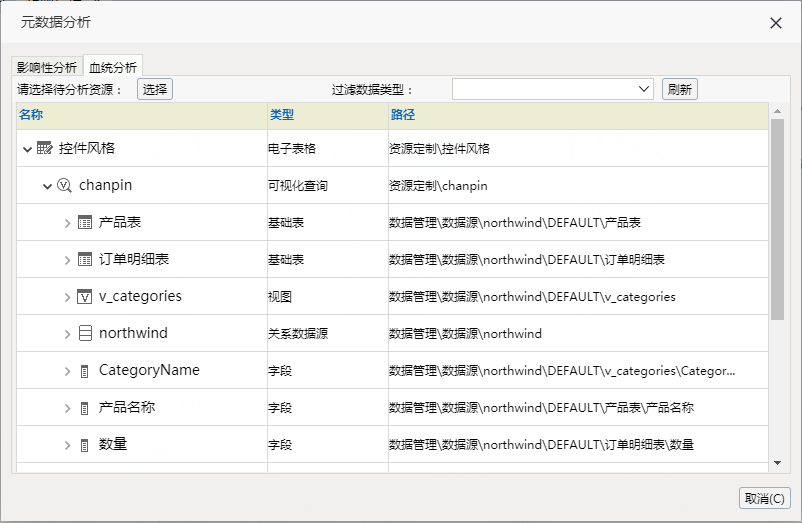Image resolution: width=802 pixels, height=523 pixels.
Task: Click the datasource icon beside northwind
Action: coord(85,333)
